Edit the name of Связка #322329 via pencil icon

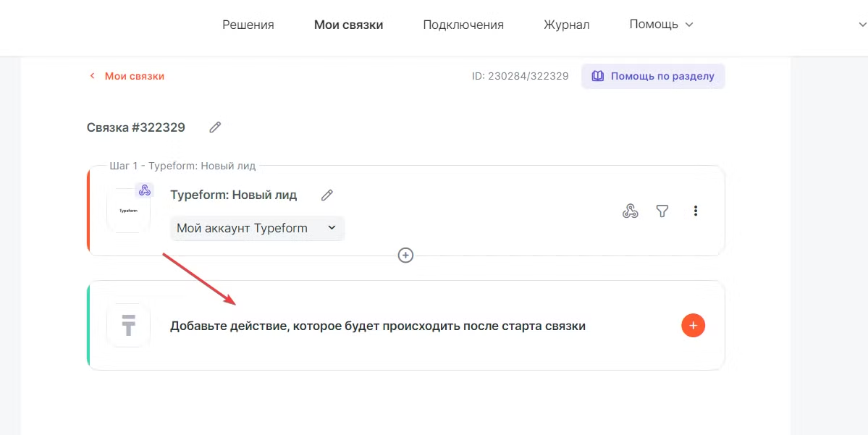[215, 127]
